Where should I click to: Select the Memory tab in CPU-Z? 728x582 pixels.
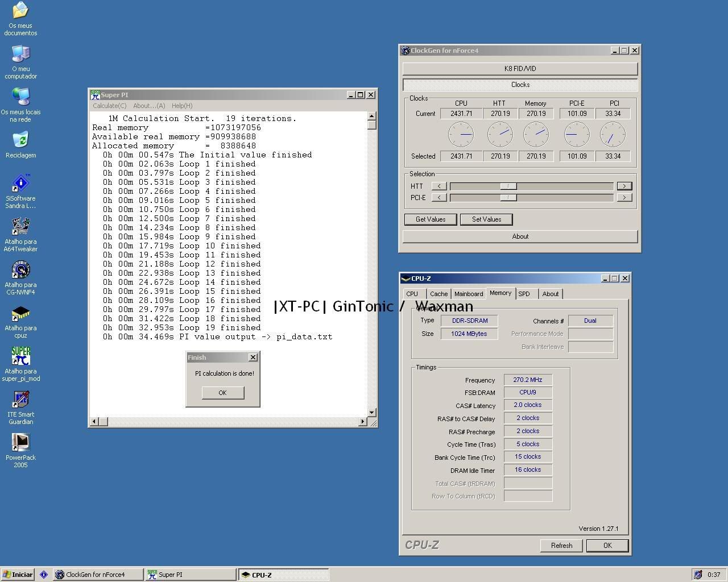[x=500, y=293]
